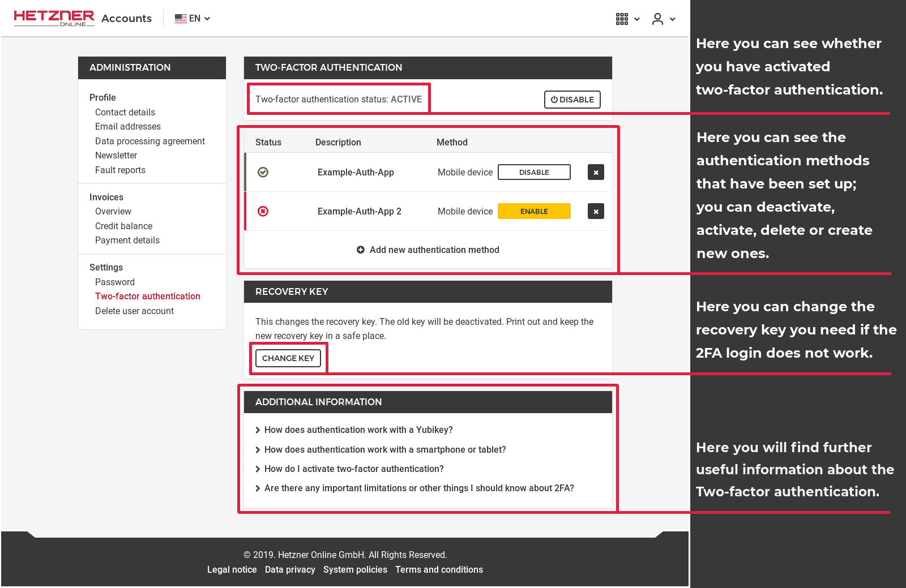Open the Fault reports page
This screenshot has height=588, width=906.
[120, 170]
